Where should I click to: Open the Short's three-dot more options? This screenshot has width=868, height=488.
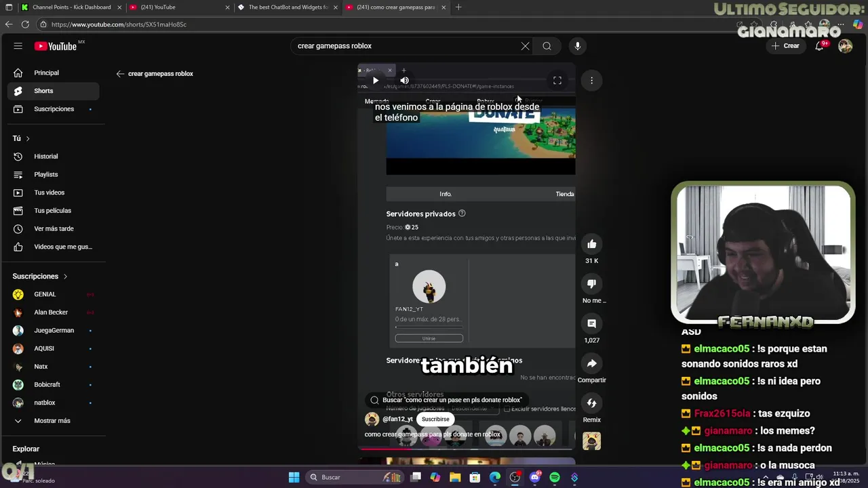pyautogui.click(x=591, y=81)
